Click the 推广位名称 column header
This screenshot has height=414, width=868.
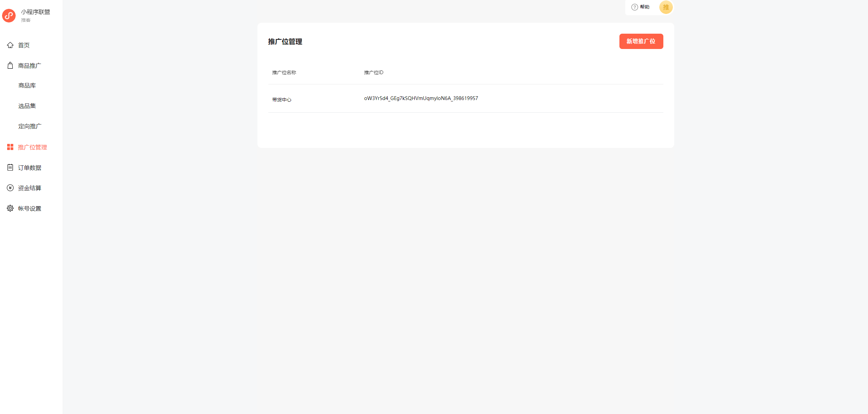tap(284, 72)
